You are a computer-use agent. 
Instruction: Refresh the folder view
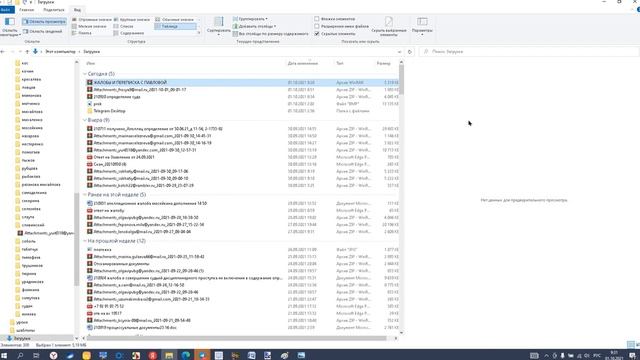(x=409, y=52)
